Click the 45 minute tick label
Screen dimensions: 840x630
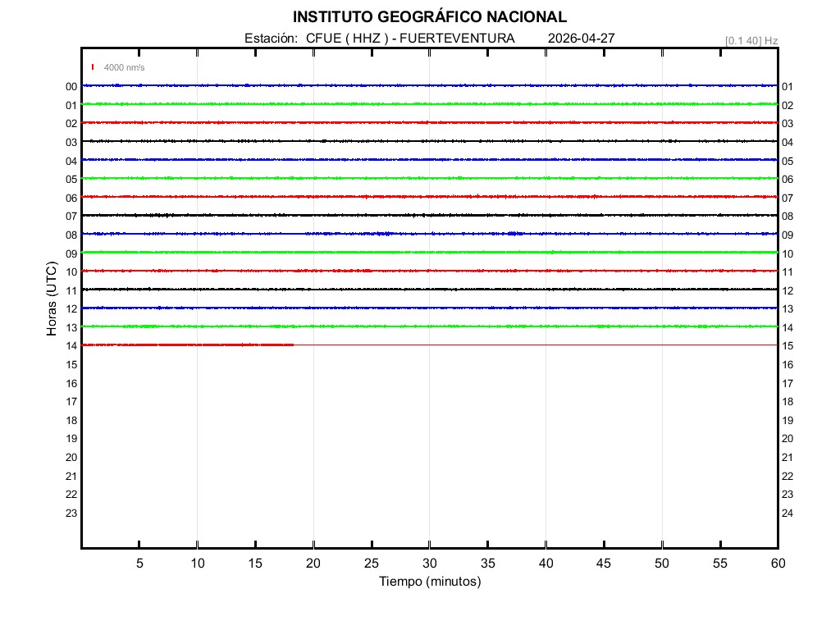point(604,563)
